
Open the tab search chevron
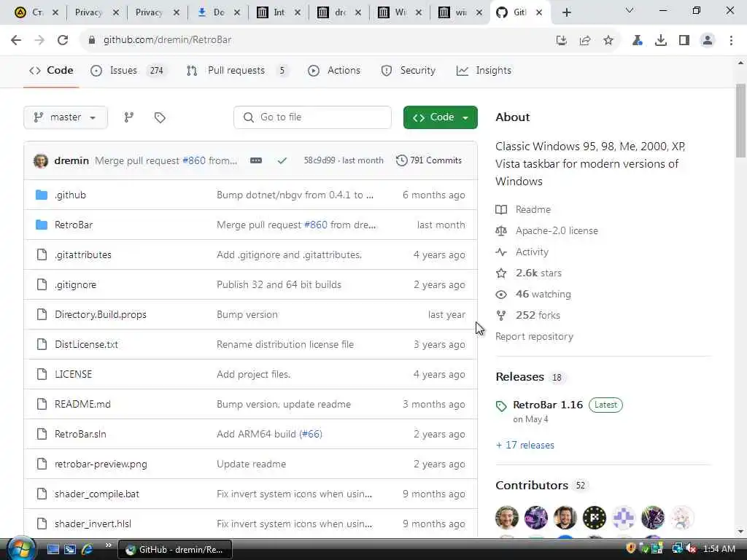pyautogui.click(x=630, y=10)
